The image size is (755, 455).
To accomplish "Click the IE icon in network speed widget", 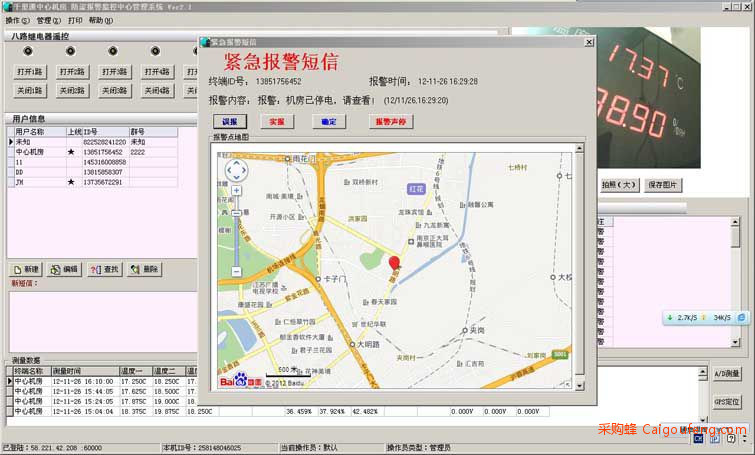I will pyautogui.click(x=742, y=317).
